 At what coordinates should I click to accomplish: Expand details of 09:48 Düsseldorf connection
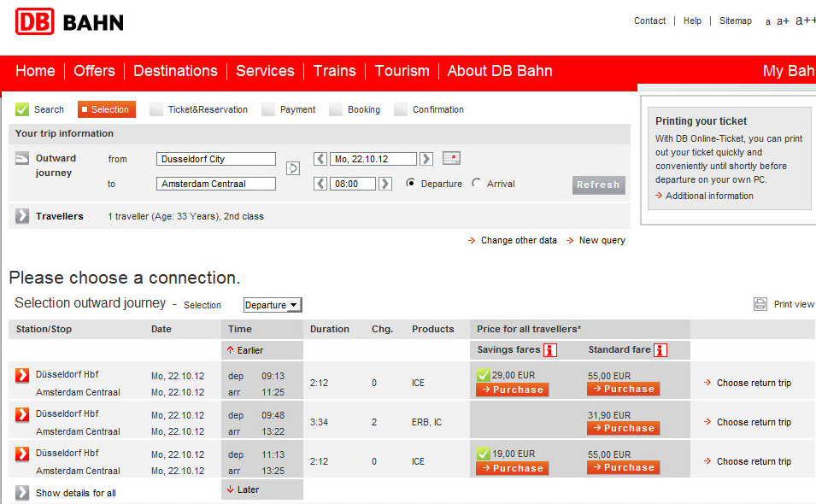pyautogui.click(x=22, y=414)
